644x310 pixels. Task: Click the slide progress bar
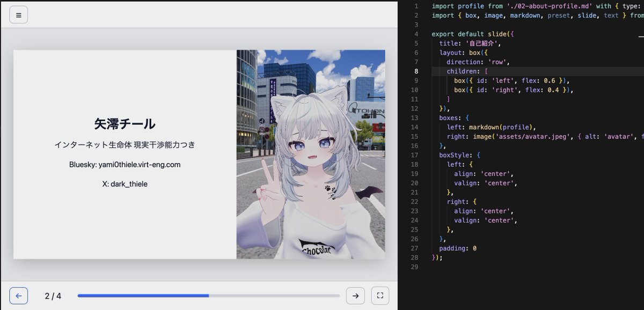pyautogui.click(x=209, y=296)
